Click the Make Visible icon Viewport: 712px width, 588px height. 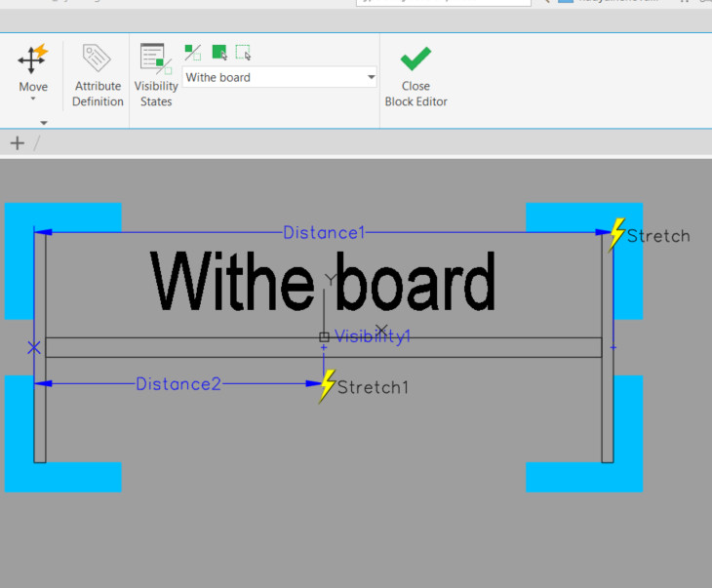218,53
